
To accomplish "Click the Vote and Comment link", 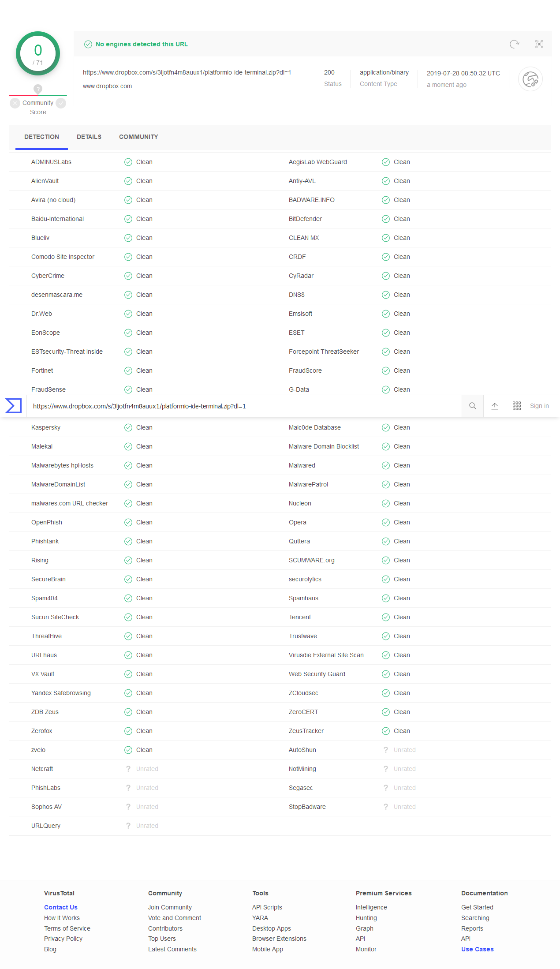I will (x=175, y=918).
